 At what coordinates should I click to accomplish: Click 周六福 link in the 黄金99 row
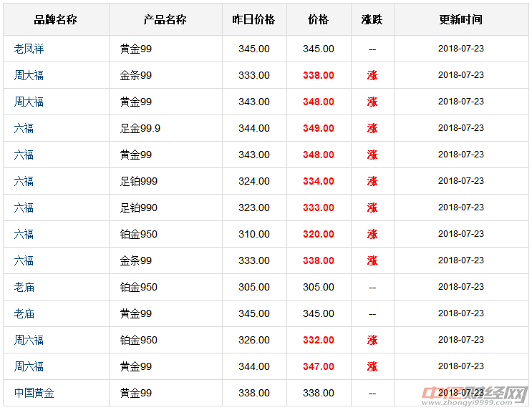[29, 366]
